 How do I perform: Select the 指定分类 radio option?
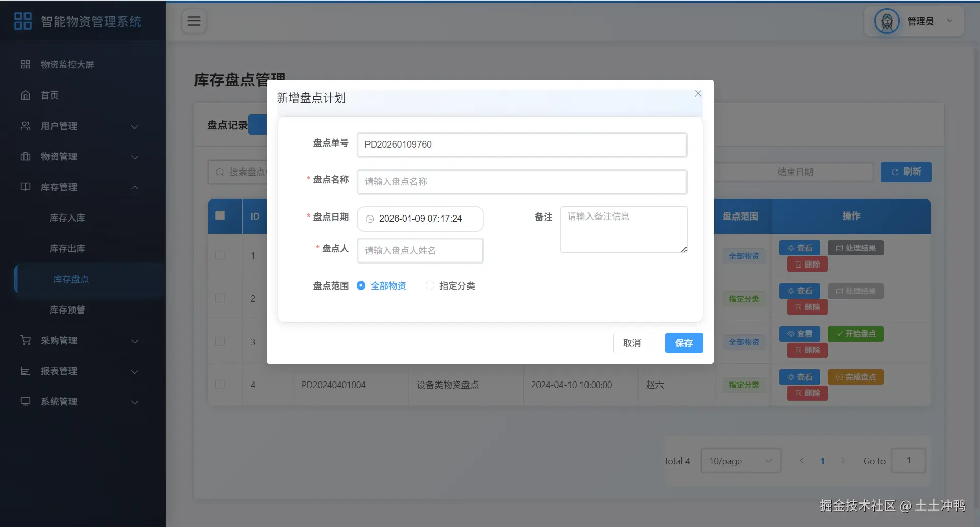450,285
